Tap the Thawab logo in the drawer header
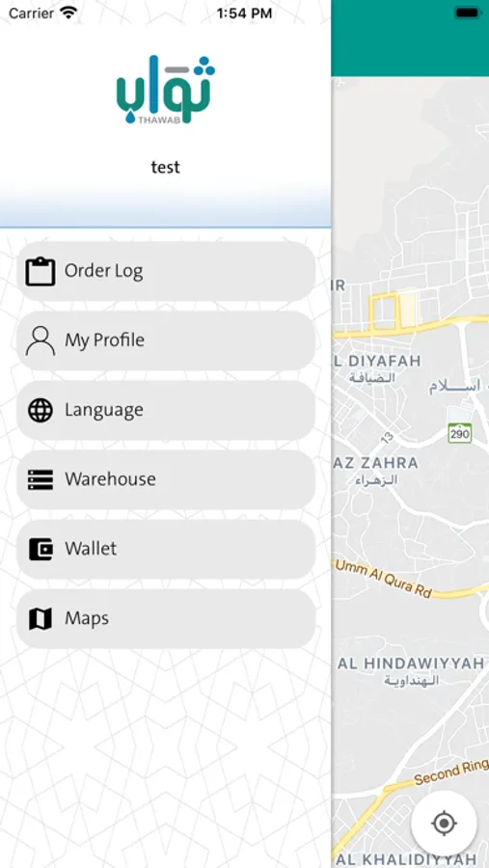 click(x=166, y=90)
